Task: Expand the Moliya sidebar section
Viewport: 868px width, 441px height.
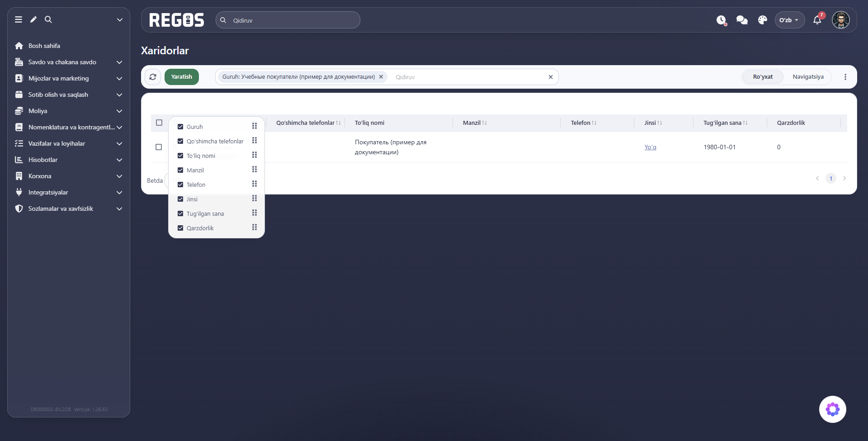Action: click(x=69, y=111)
